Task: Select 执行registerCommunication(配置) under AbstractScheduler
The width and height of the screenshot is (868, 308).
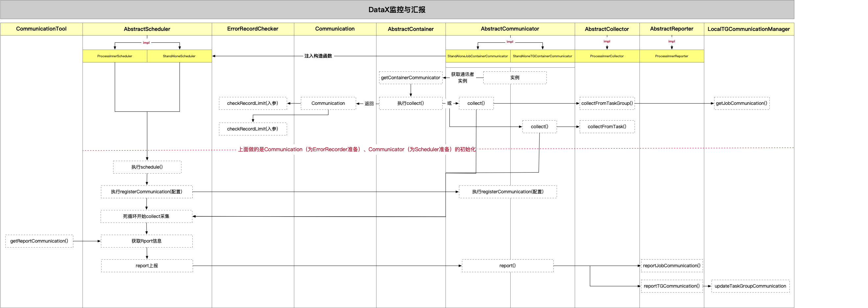Action: click(147, 192)
